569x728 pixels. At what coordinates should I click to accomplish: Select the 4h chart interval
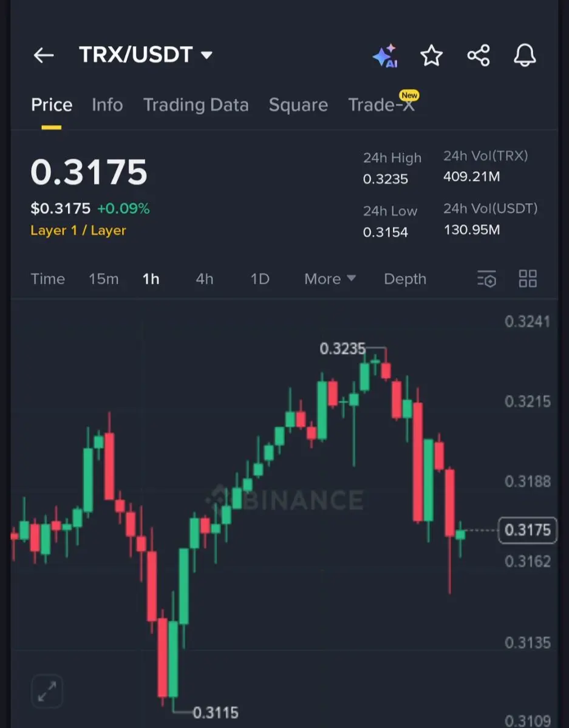click(205, 279)
